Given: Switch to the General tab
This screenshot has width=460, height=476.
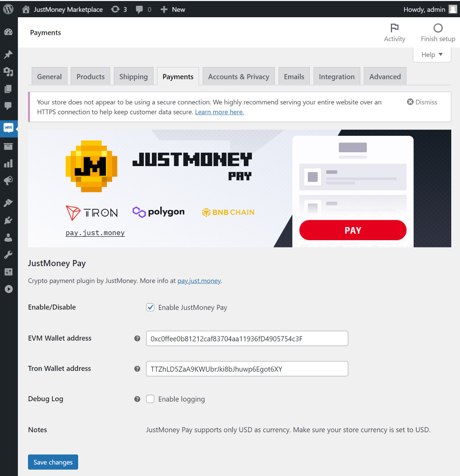Looking at the screenshot, I should [x=49, y=76].
